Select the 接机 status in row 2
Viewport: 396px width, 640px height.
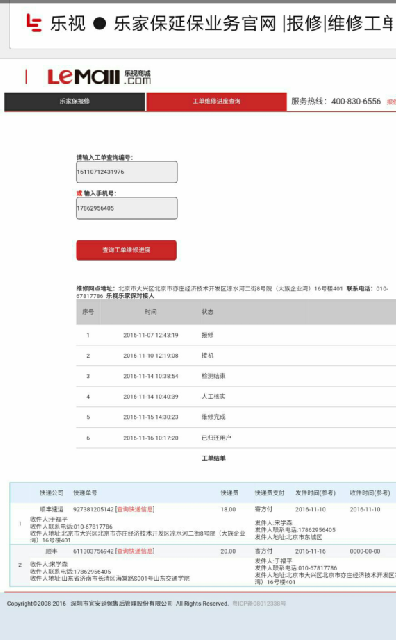(207, 356)
